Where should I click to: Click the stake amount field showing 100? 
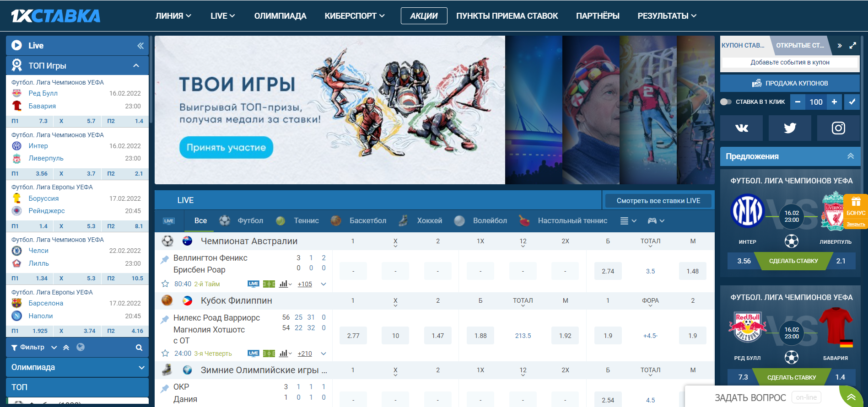(x=816, y=102)
